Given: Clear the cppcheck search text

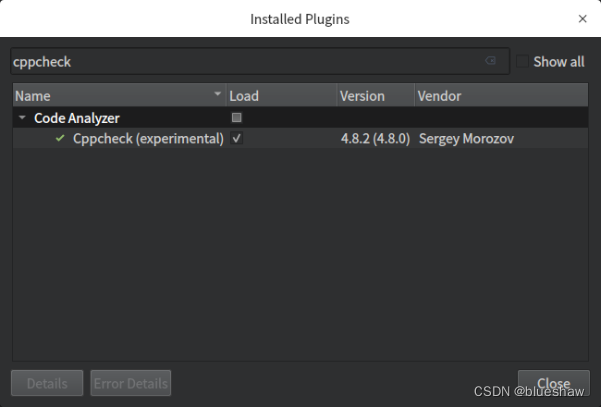Looking at the screenshot, I should (490, 61).
